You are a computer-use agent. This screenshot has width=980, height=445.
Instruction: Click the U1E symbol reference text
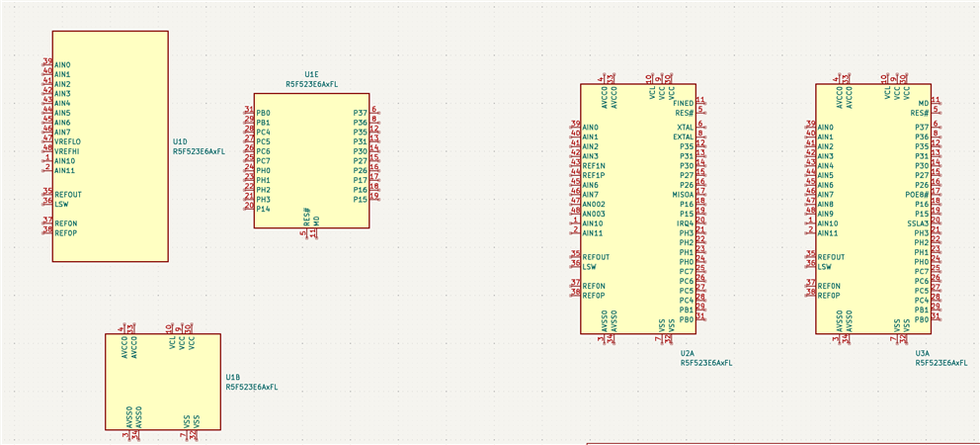[x=311, y=74]
